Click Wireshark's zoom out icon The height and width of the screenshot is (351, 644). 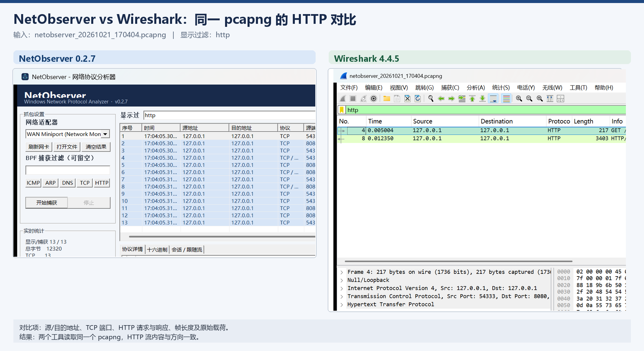tap(529, 99)
